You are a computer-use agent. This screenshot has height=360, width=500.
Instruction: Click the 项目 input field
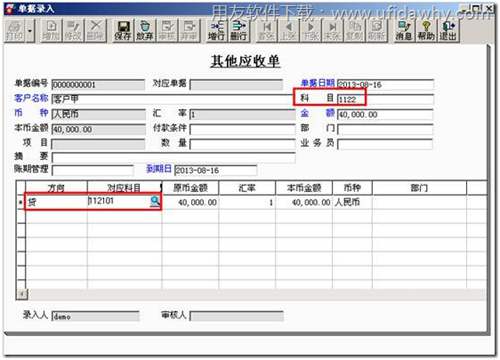[x=98, y=144]
